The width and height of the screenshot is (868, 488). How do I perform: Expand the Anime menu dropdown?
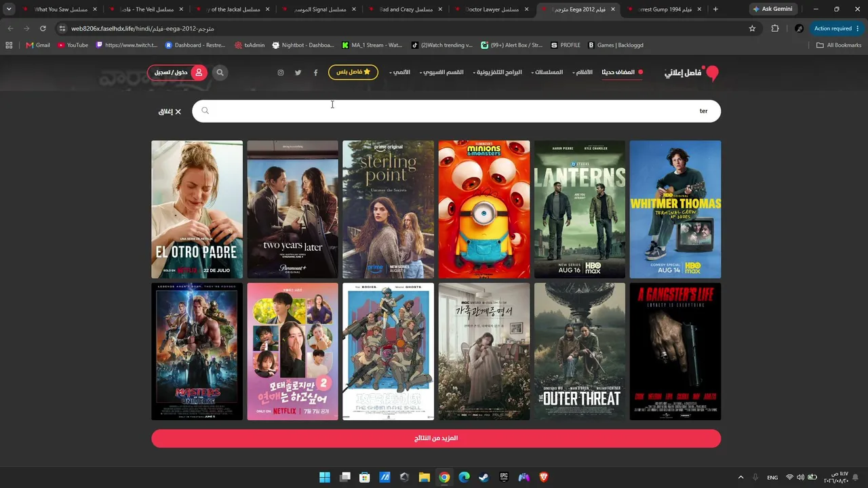400,73
